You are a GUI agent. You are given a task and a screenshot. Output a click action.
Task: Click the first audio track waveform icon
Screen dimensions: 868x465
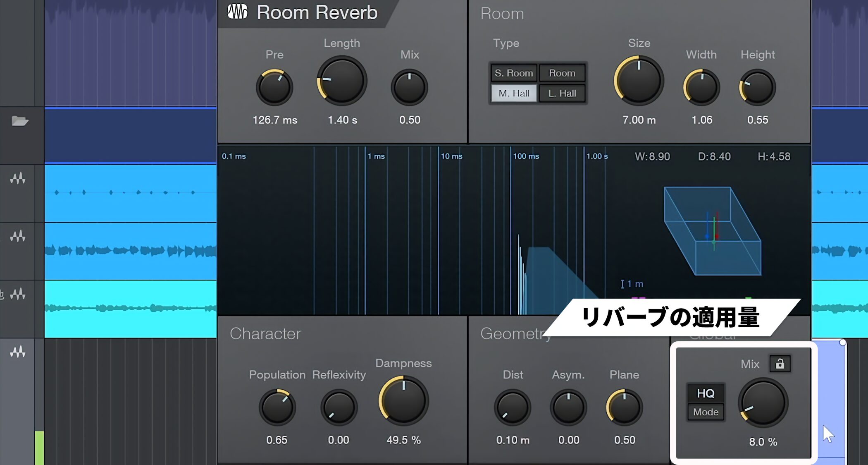click(x=18, y=178)
